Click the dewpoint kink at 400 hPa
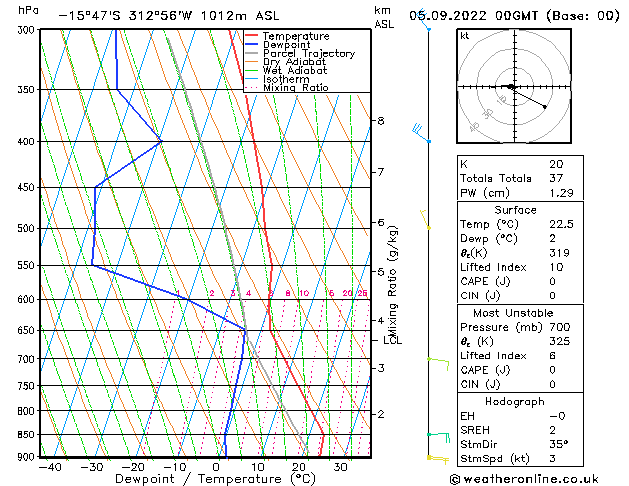This screenshot has width=629, height=486. click(161, 141)
